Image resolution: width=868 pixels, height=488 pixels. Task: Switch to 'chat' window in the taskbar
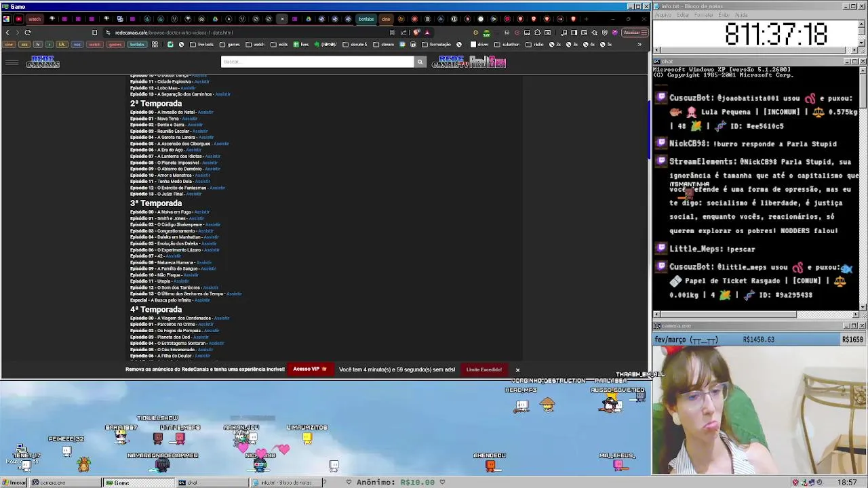coord(212,483)
